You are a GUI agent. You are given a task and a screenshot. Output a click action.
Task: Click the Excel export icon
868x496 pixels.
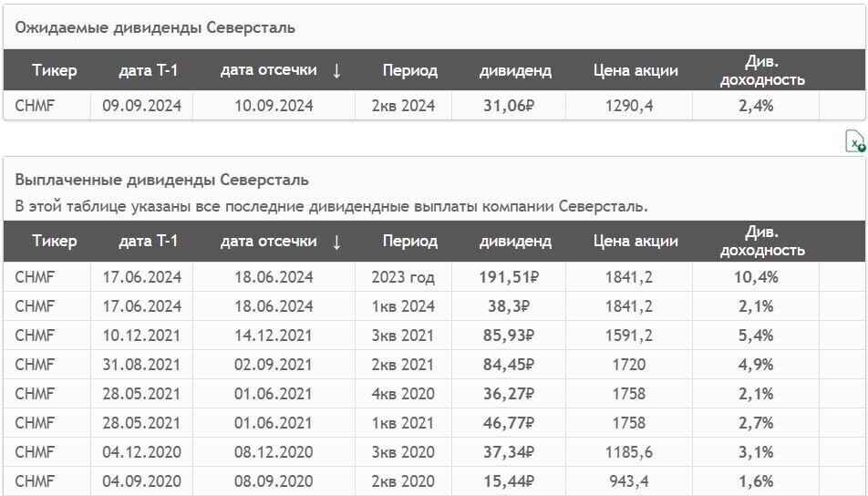click(x=854, y=141)
